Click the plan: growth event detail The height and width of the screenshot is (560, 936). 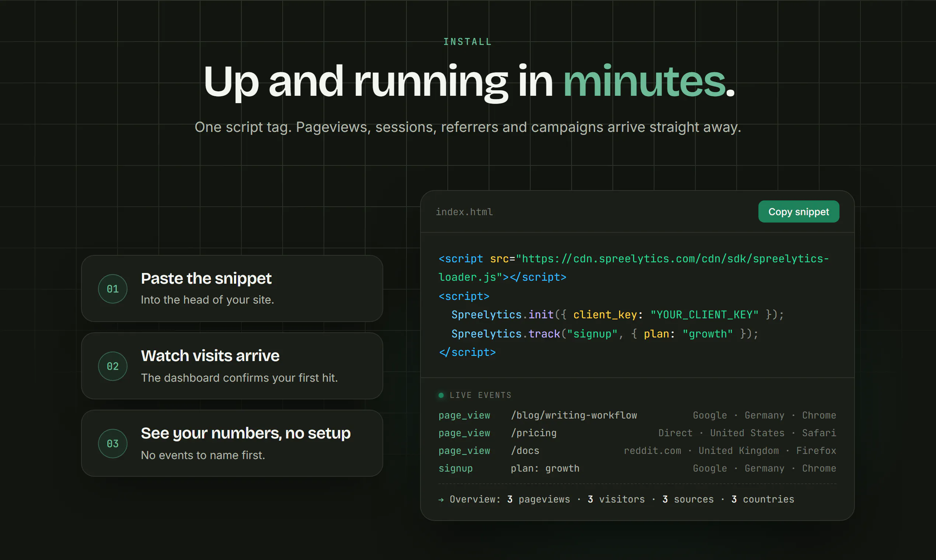545,468
